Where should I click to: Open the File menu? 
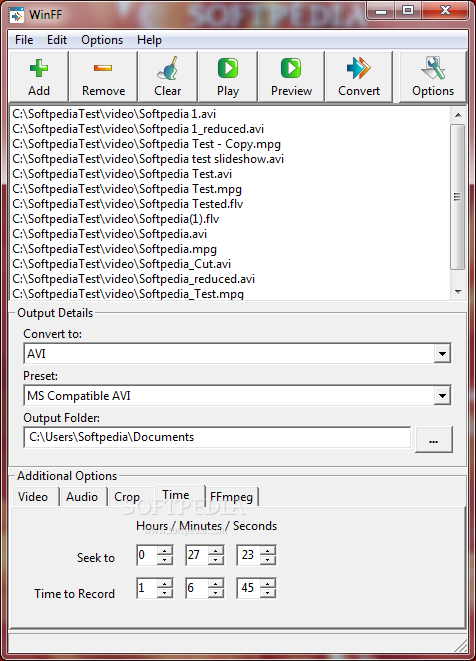coord(24,40)
